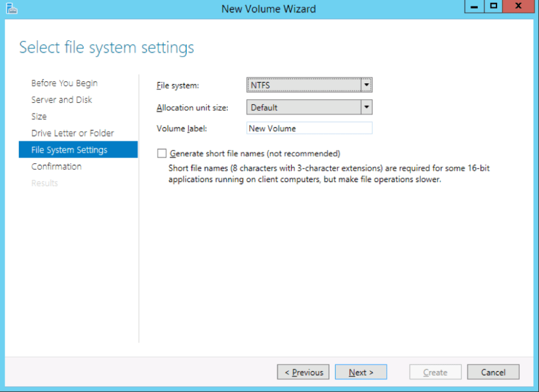Select the File System Settings step
This screenshot has width=539, height=392.
pyautogui.click(x=69, y=149)
